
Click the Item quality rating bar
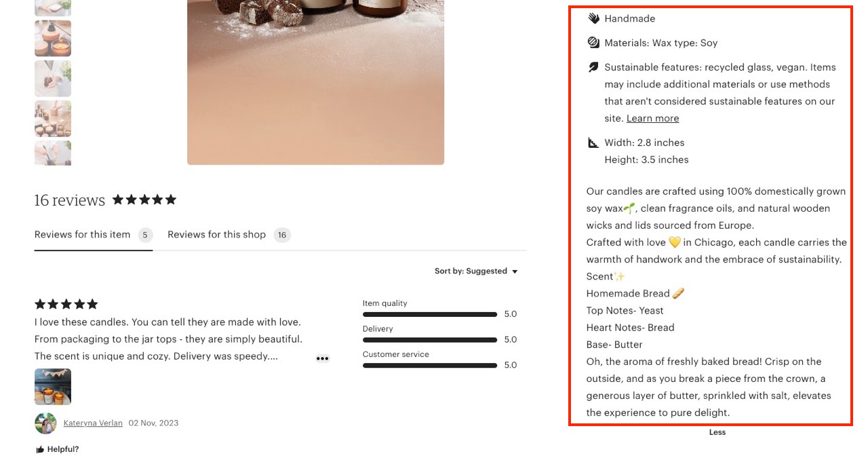[430, 314]
